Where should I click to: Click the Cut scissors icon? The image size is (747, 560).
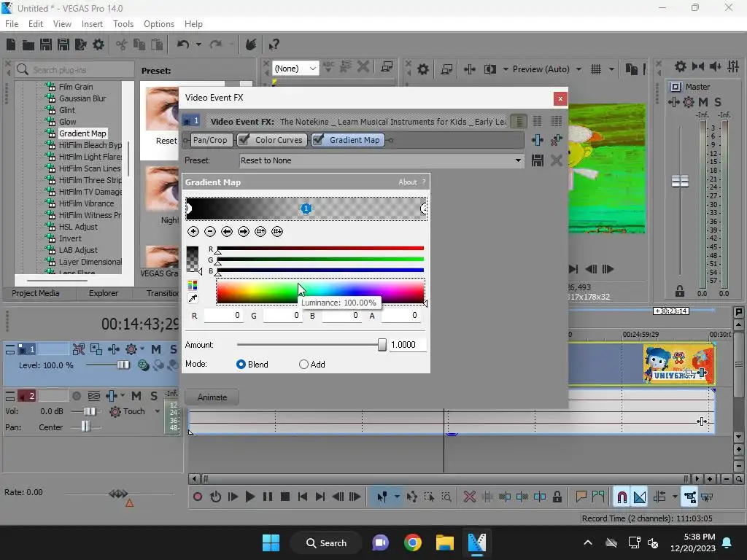coord(122,44)
